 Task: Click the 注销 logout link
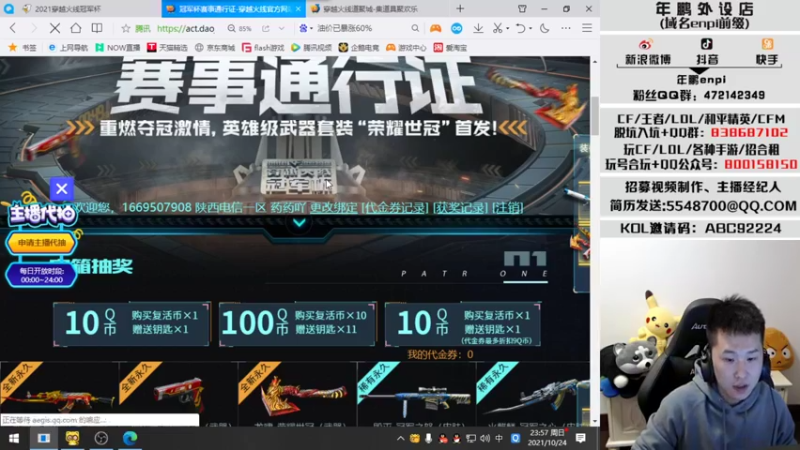click(x=508, y=208)
